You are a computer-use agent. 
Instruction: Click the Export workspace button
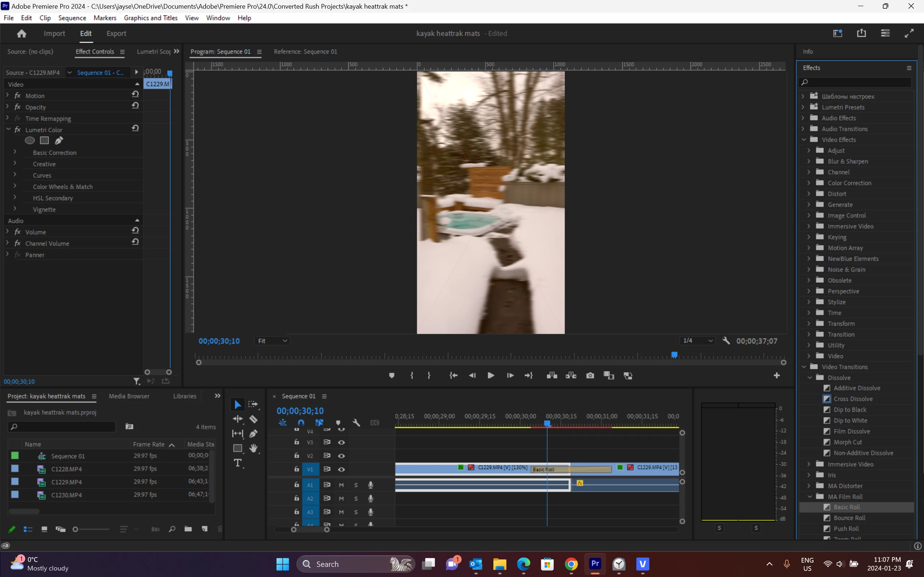(x=116, y=34)
